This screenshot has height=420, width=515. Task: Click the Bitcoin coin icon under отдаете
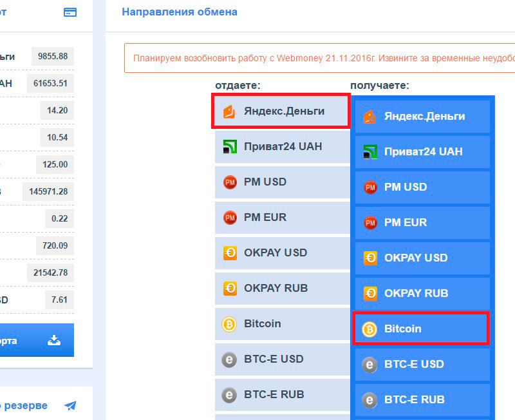(229, 324)
